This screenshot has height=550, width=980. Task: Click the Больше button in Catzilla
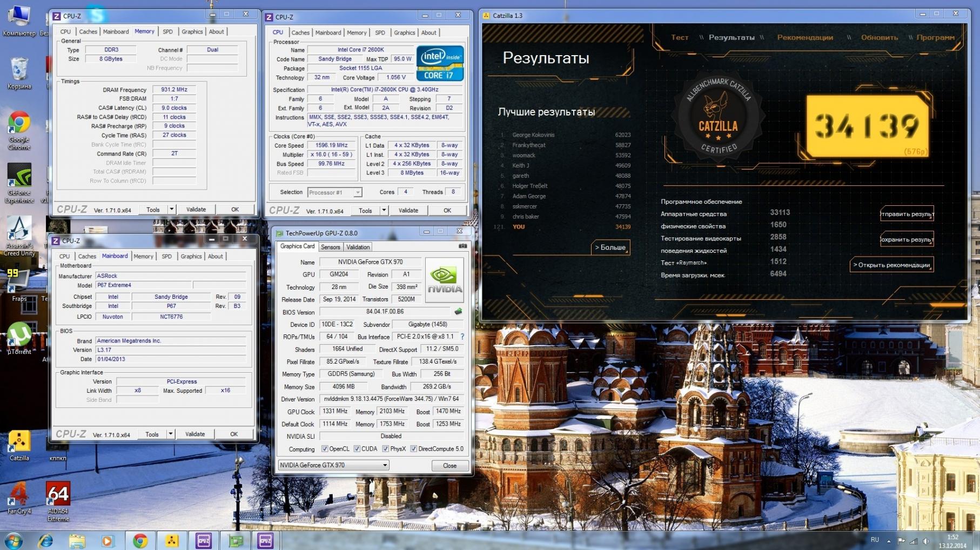pos(610,247)
